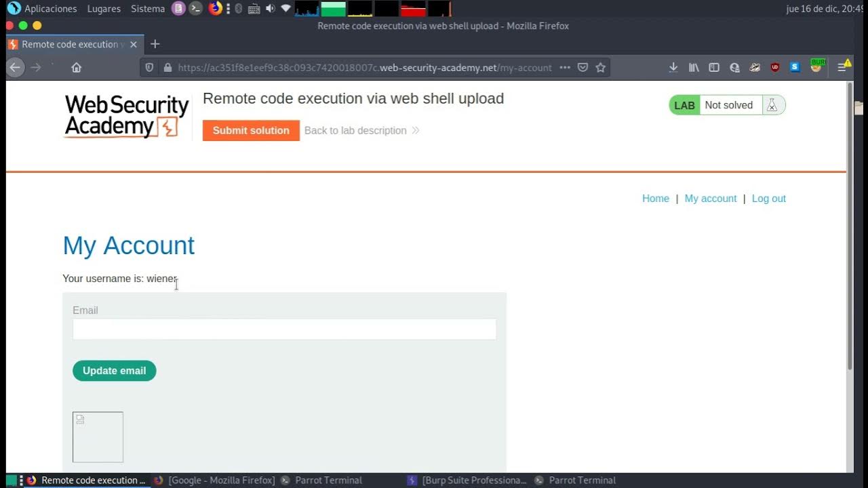Screen dimensions: 868x488
Task: Click the My Account heading
Action: point(129,245)
